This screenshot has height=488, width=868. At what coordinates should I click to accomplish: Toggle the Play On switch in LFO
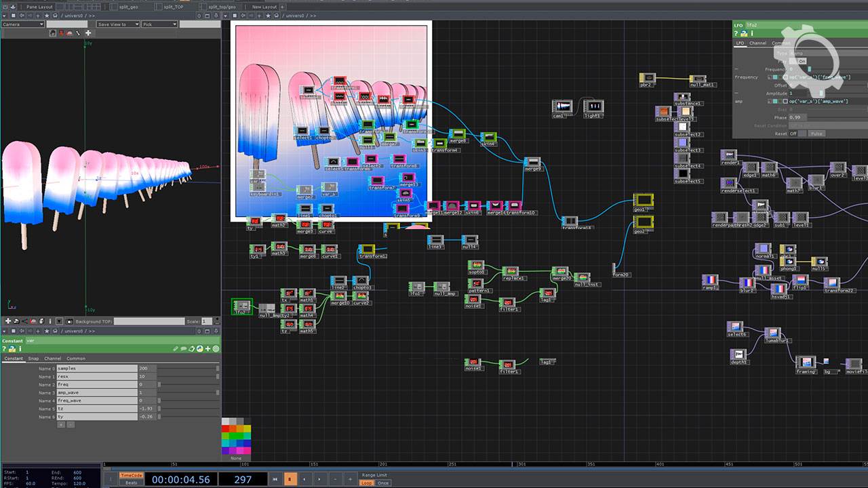(x=802, y=61)
